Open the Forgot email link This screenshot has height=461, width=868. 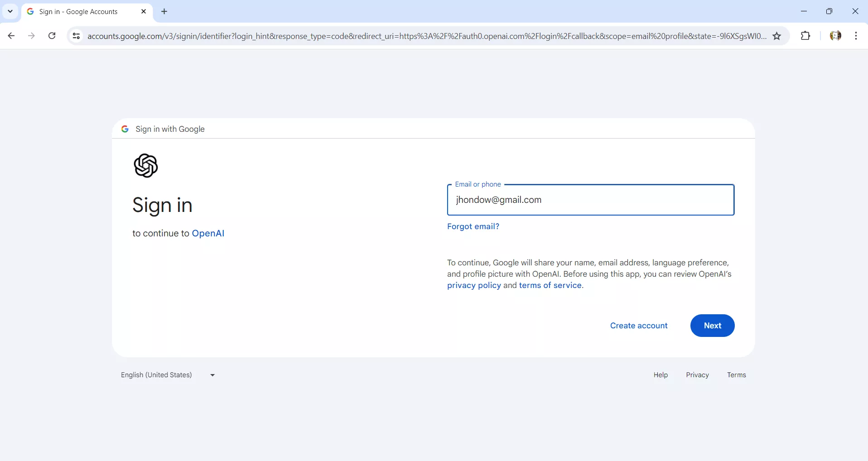[x=473, y=226]
